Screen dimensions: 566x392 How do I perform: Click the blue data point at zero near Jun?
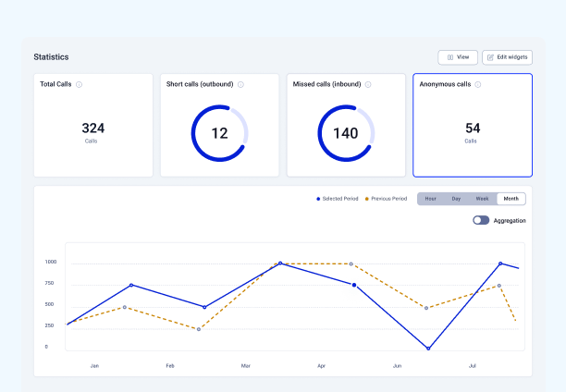coord(428,349)
